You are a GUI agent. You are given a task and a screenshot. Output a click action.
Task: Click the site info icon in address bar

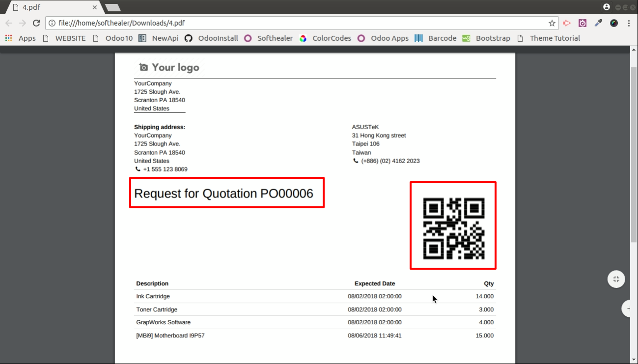coord(52,23)
